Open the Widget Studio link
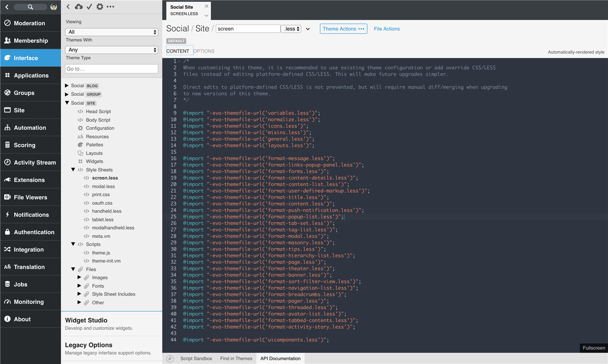Image resolution: width=608 pixels, height=364 pixels. pos(86,320)
